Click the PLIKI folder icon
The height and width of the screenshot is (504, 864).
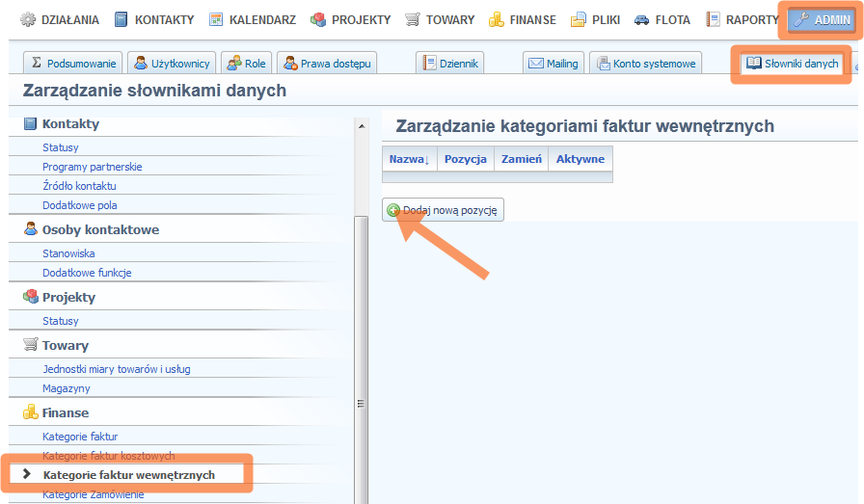click(x=579, y=19)
